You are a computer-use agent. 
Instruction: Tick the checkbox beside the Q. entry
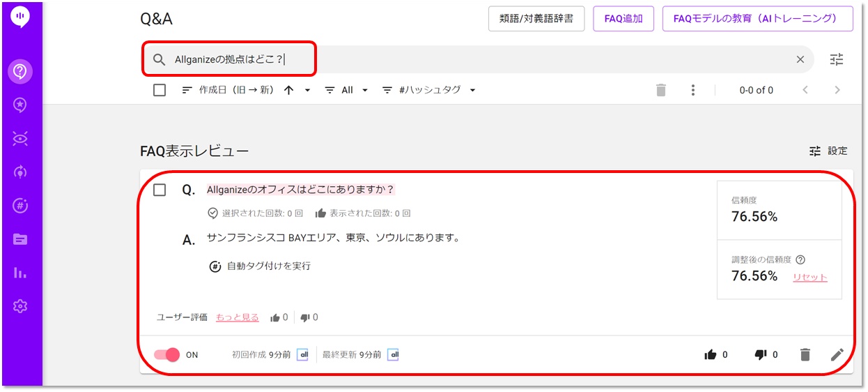tap(160, 190)
